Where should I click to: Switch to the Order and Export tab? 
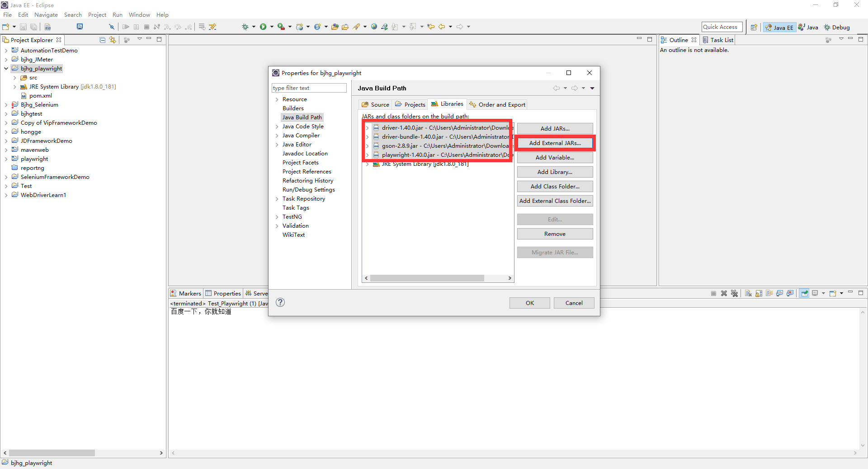[497, 104]
